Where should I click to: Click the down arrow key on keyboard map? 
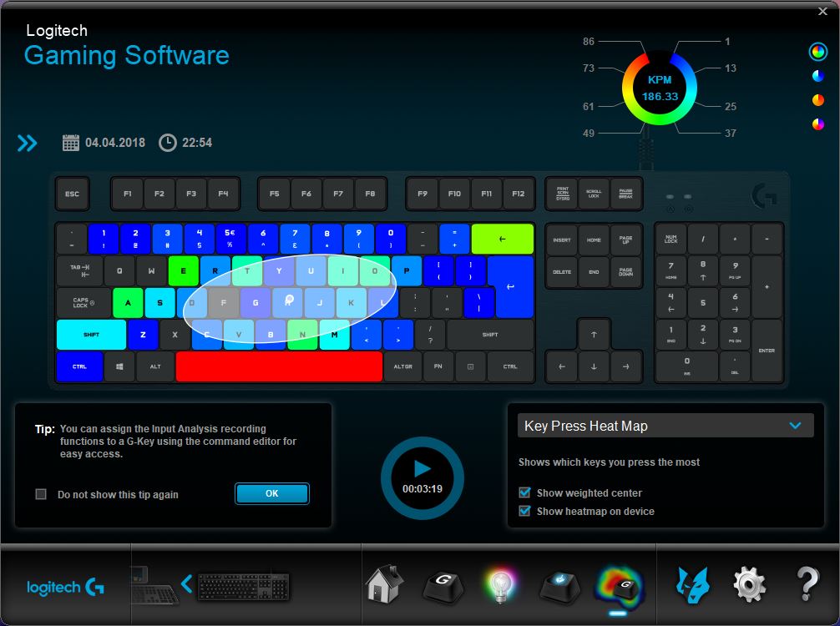(x=594, y=366)
